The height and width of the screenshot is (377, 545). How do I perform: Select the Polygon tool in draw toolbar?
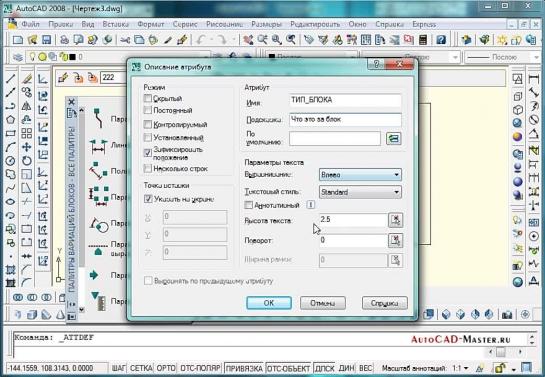click(10, 120)
